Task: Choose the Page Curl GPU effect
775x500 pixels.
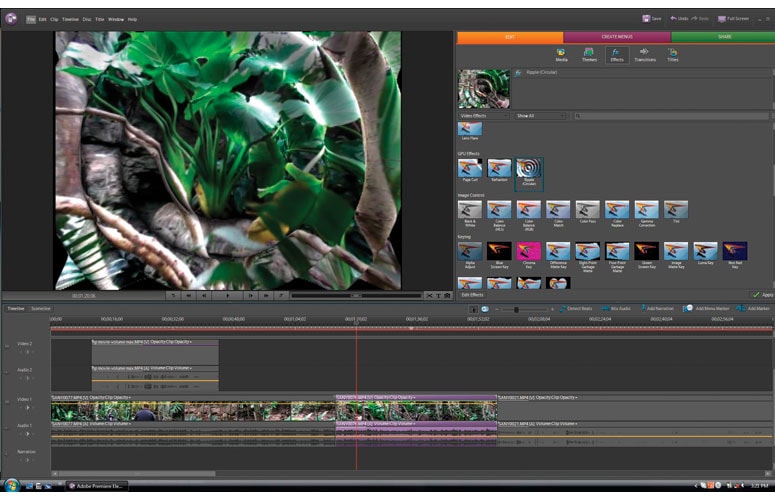Action: point(470,170)
